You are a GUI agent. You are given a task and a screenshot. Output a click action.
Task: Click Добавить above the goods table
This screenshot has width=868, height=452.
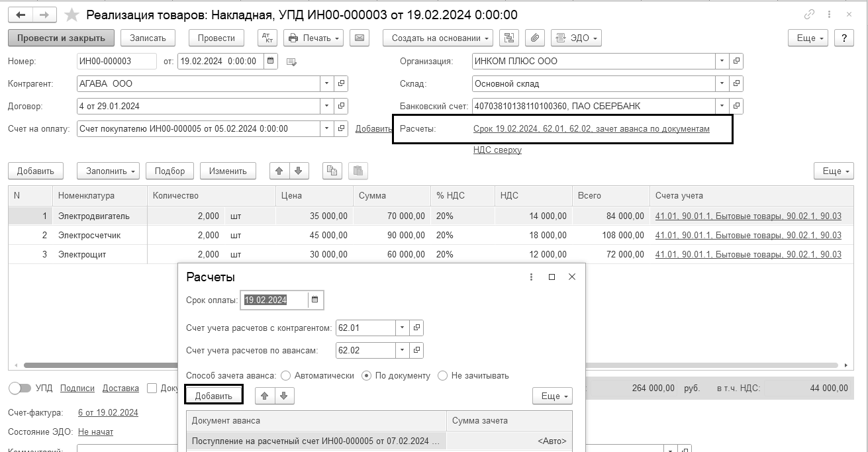coord(36,171)
